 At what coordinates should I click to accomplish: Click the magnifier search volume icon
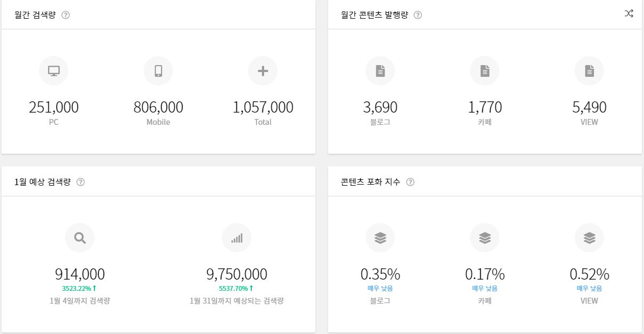click(79, 238)
